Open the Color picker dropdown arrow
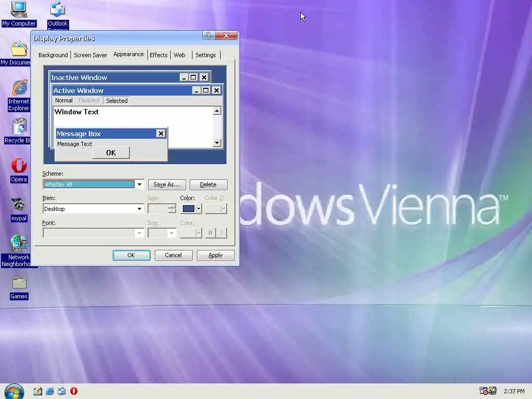 (199, 209)
